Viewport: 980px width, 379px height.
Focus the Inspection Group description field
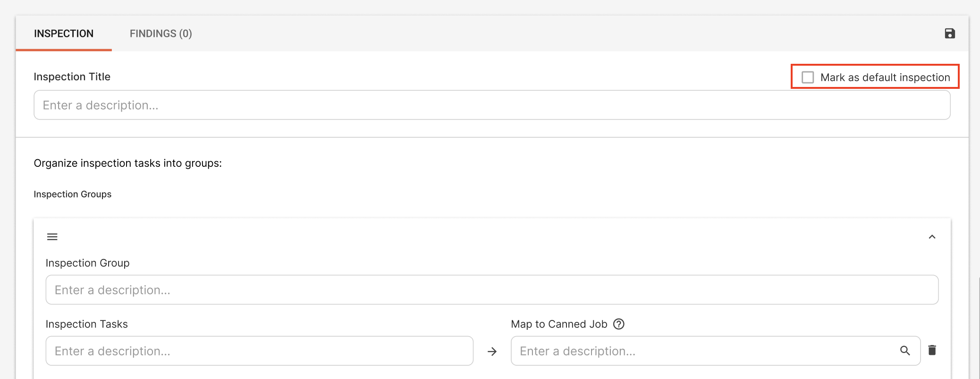coord(492,290)
